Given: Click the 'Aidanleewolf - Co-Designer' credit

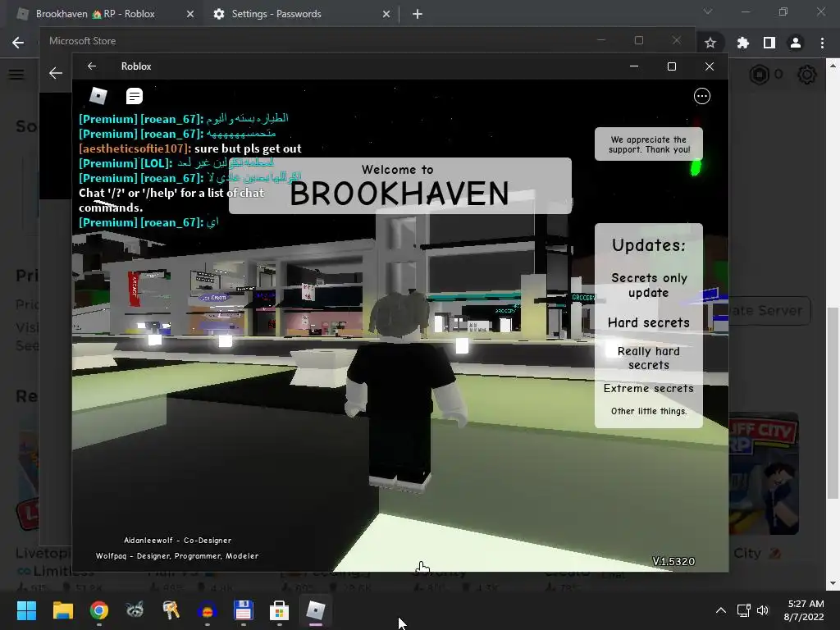Looking at the screenshot, I should coord(178,541).
